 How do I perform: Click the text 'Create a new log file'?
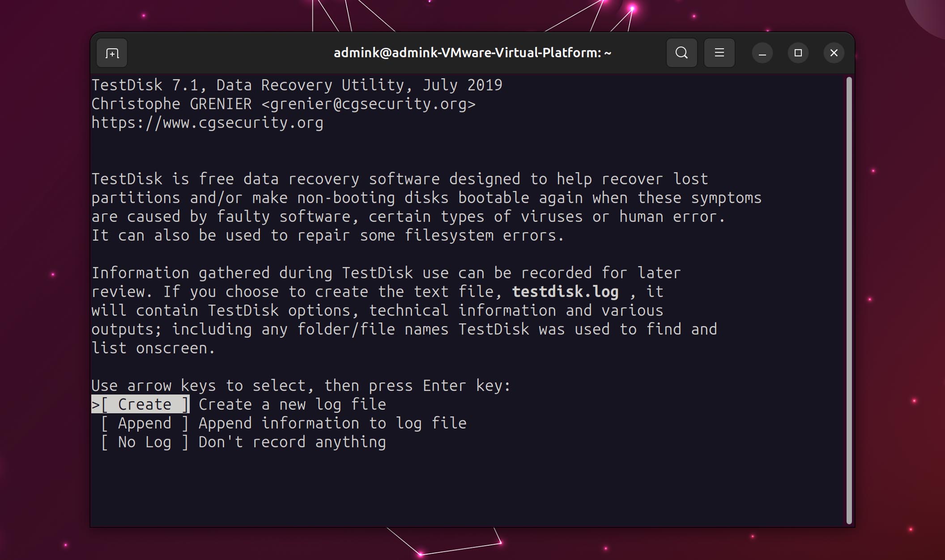click(292, 404)
